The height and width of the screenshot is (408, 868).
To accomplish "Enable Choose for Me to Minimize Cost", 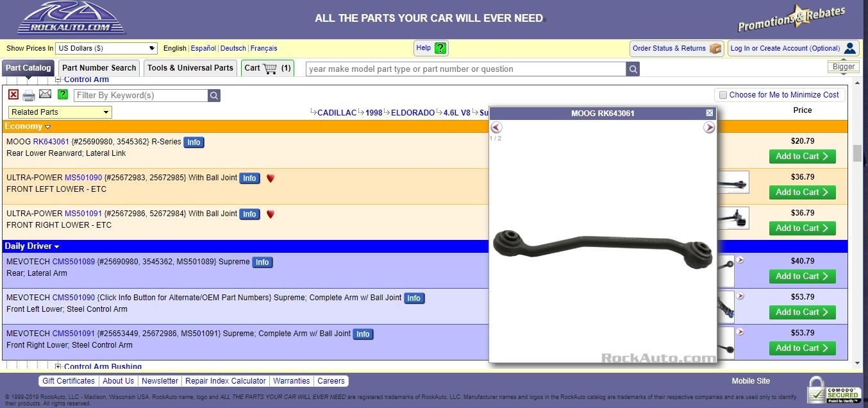I will pos(723,95).
